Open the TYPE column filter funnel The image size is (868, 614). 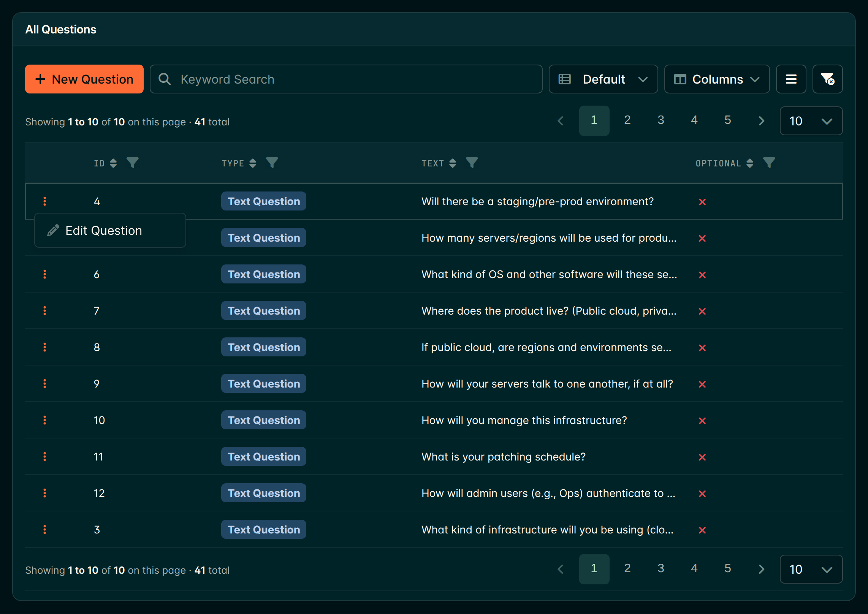272,163
